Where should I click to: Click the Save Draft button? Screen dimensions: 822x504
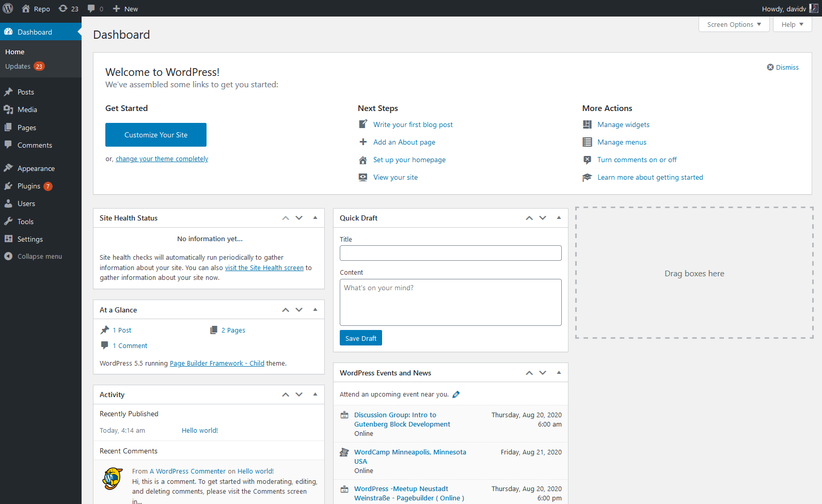360,338
